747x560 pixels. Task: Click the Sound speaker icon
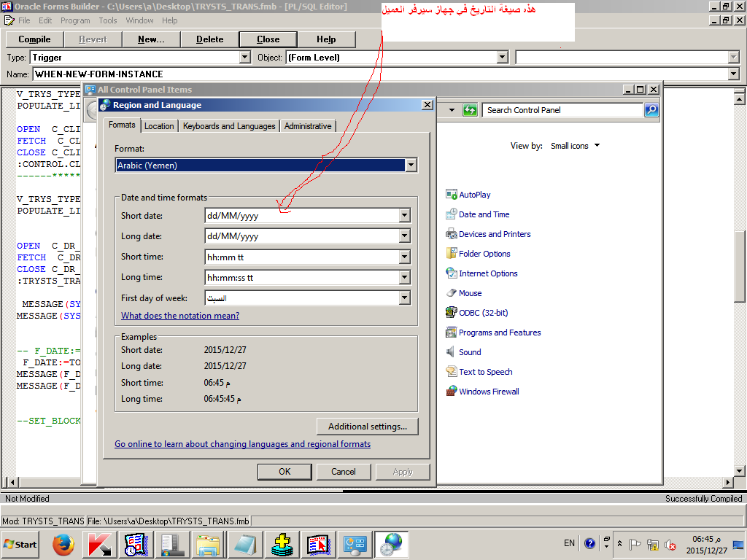coord(452,352)
